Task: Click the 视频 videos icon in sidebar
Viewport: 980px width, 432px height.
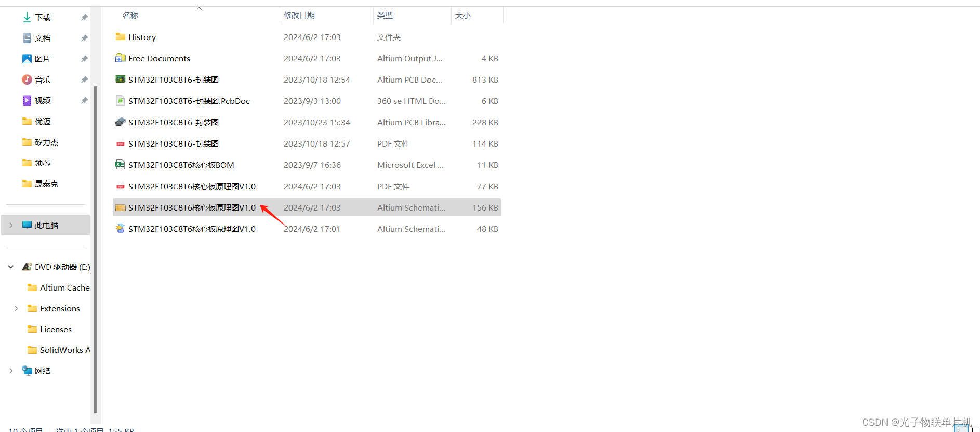Action: pos(27,100)
